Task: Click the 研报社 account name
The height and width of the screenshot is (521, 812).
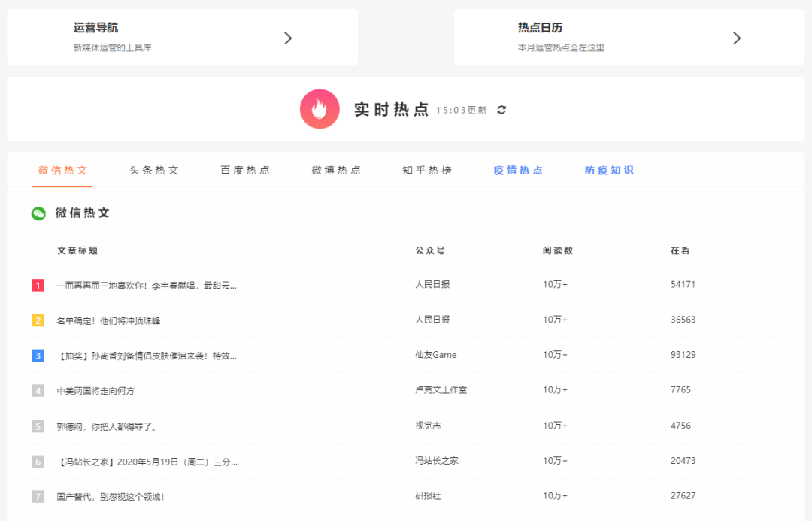Action: tap(429, 496)
